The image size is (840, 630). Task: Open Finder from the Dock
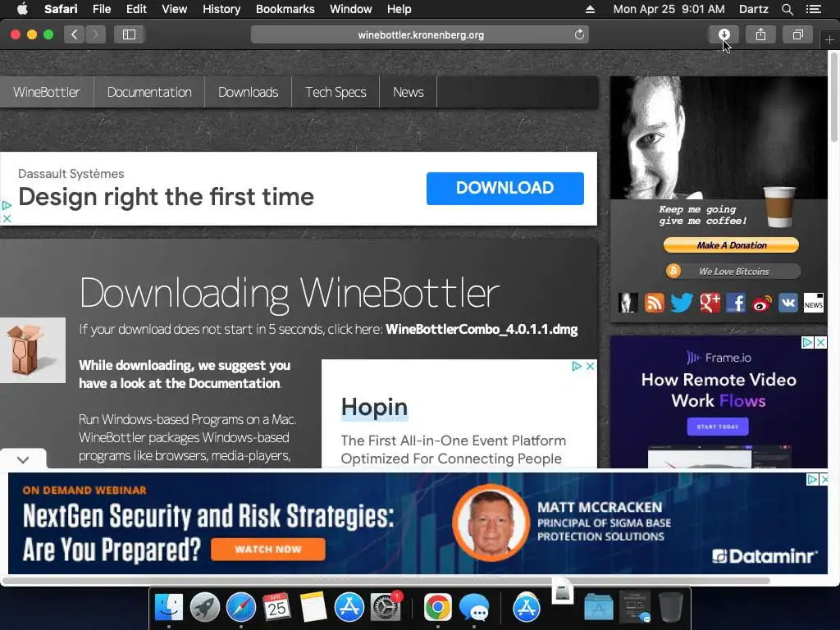click(169, 608)
